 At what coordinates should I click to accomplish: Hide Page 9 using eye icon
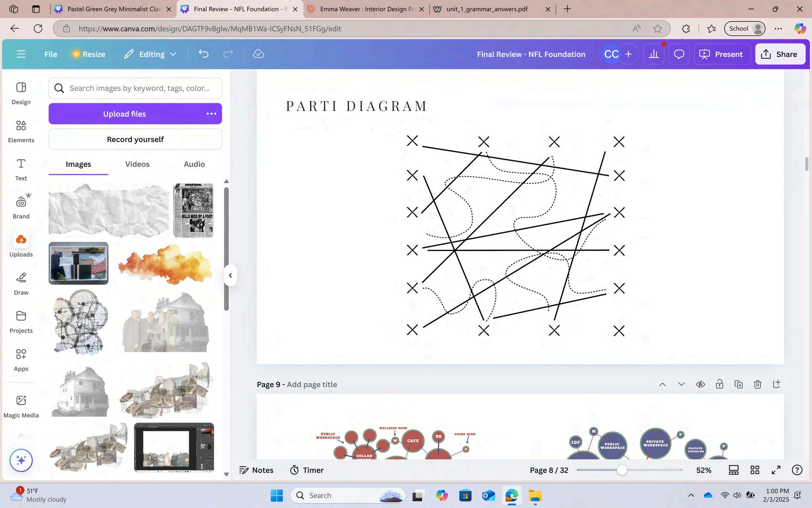tap(700, 384)
